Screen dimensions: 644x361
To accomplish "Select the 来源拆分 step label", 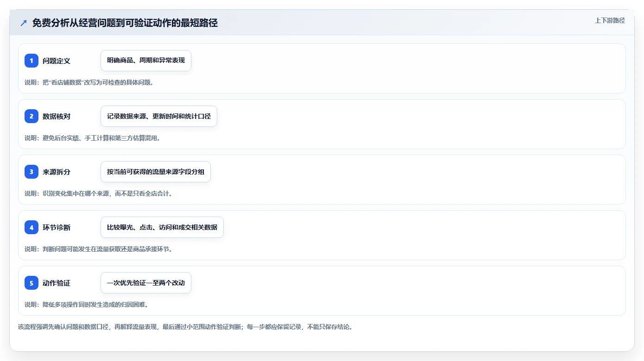I will (57, 172).
